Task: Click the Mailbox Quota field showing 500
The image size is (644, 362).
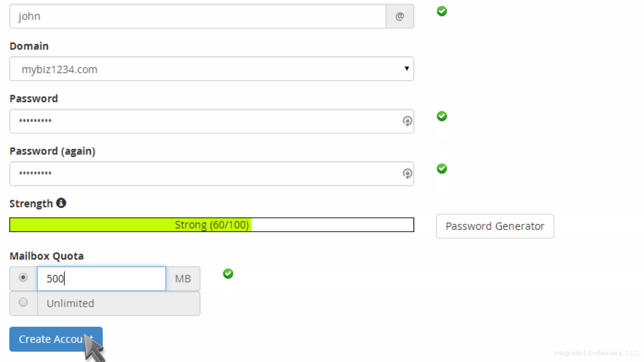Action: coord(101,279)
